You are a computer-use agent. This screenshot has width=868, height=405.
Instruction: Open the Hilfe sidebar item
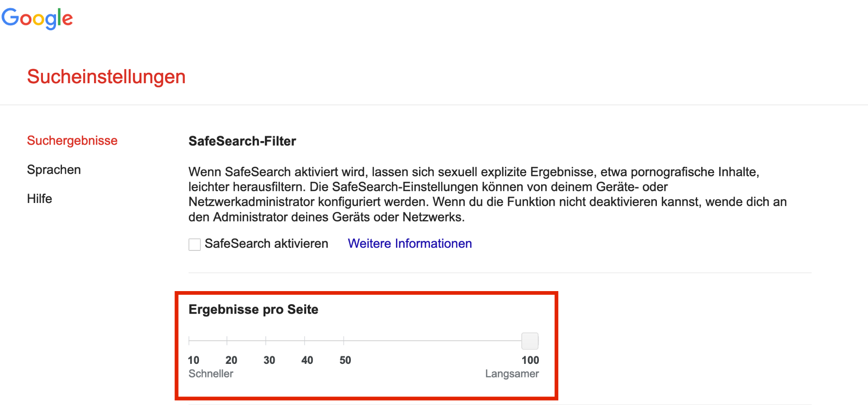tap(39, 199)
